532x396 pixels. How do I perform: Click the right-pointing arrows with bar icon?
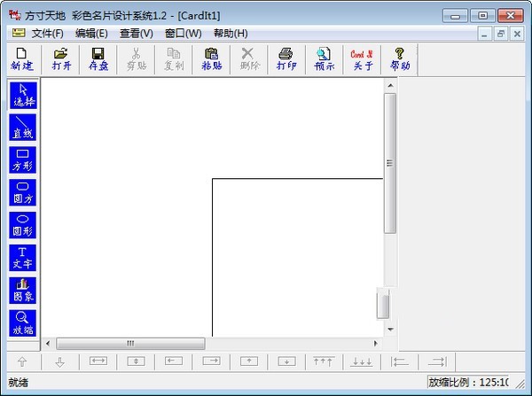click(x=437, y=361)
